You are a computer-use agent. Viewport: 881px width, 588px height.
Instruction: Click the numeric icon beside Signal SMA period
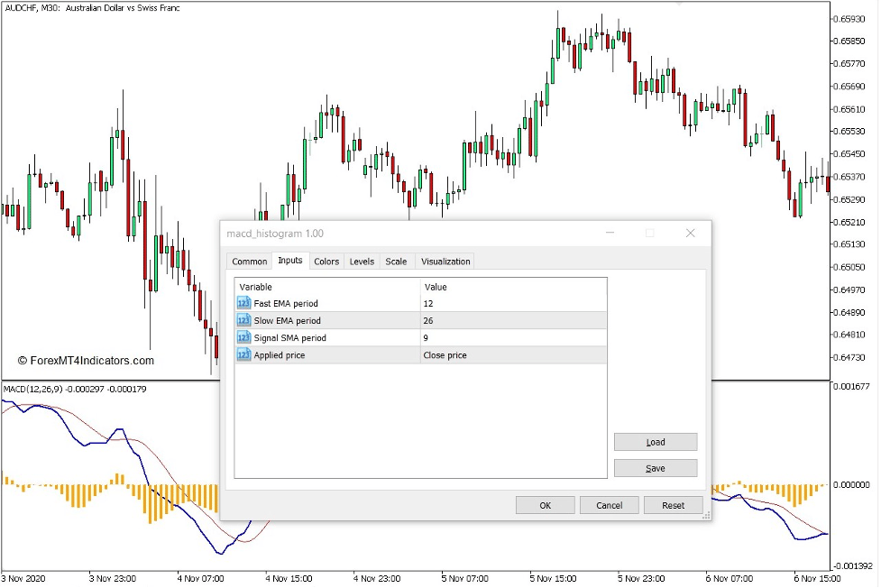tap(243, 337)
